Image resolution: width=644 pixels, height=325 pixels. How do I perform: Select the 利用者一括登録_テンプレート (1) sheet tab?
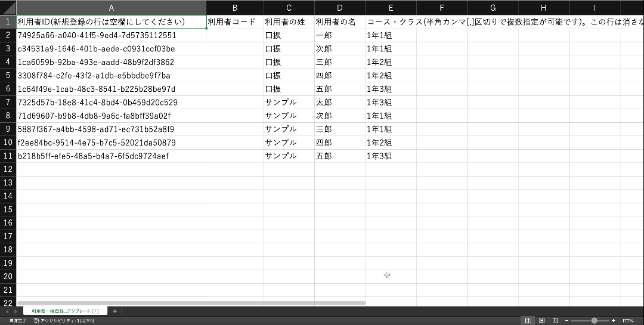coord(66,311)
